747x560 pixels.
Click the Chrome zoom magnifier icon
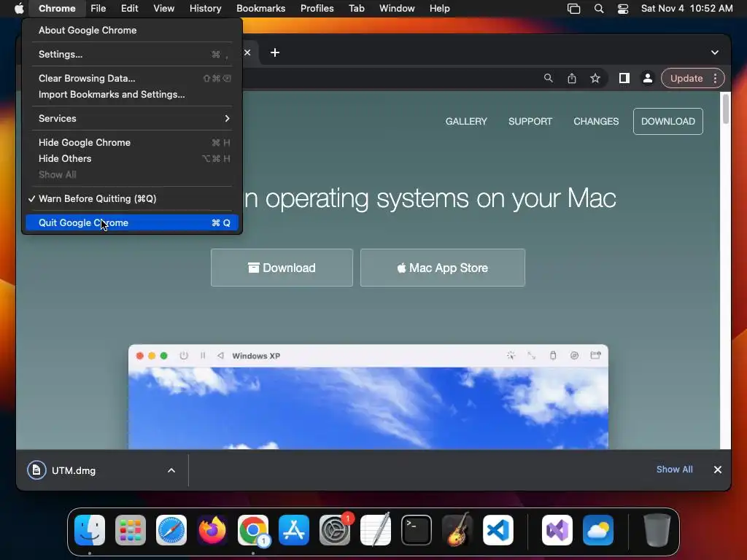click(549, 78)
